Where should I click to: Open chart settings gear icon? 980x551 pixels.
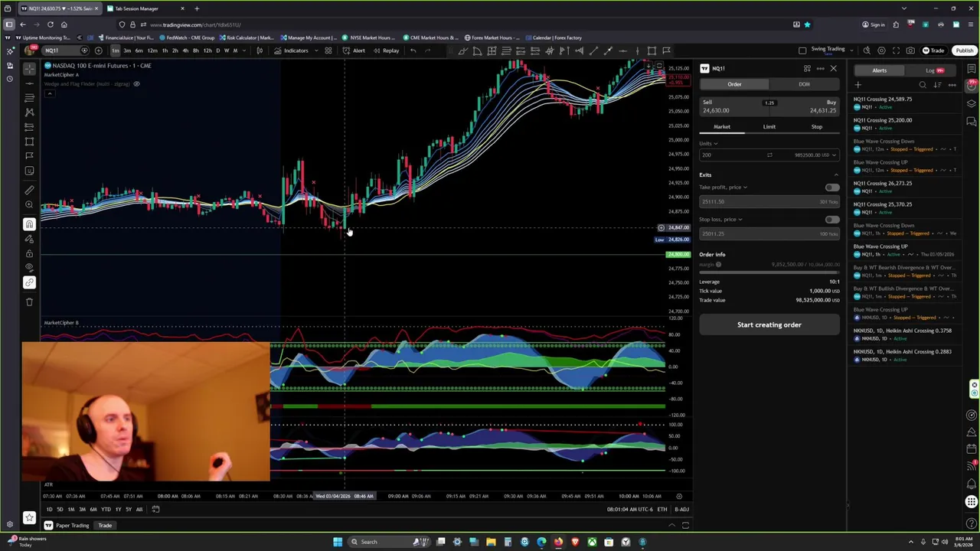881,51
